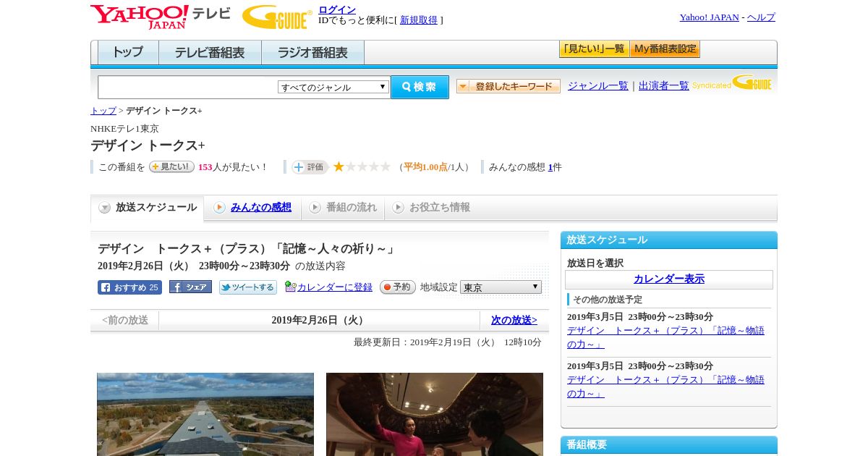Click the 予約 recording button

398,287
